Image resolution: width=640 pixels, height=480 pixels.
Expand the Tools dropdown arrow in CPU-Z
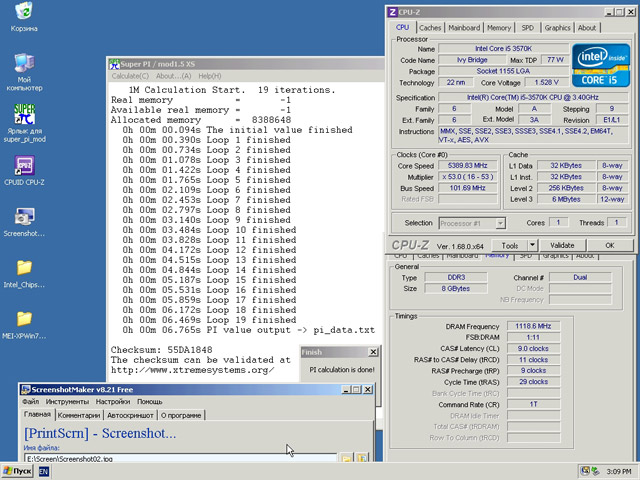coord(532,245)
